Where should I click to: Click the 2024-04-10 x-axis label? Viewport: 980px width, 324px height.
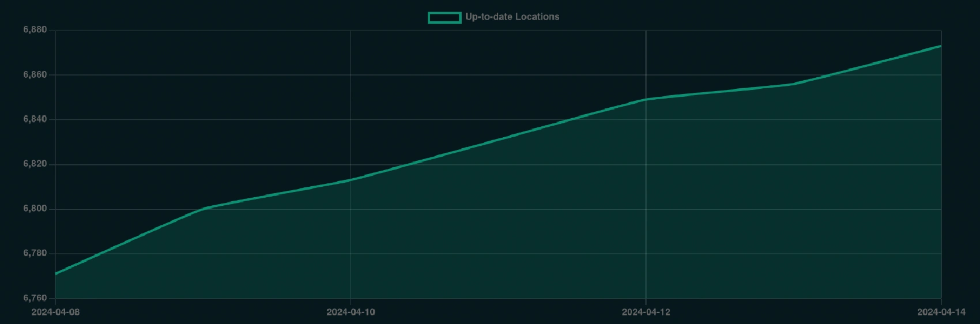(x=350, y=312)
